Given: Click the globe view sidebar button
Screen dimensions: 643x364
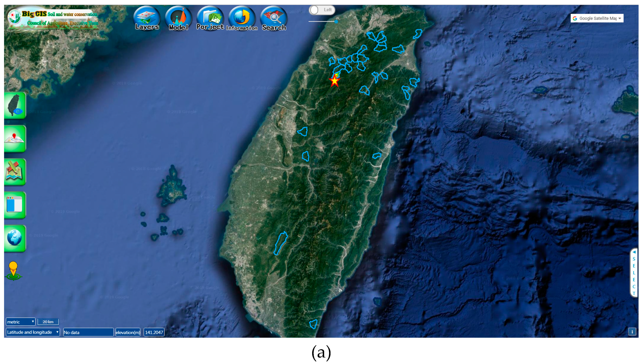Looking at the screenshot, I should coord(15,238).
